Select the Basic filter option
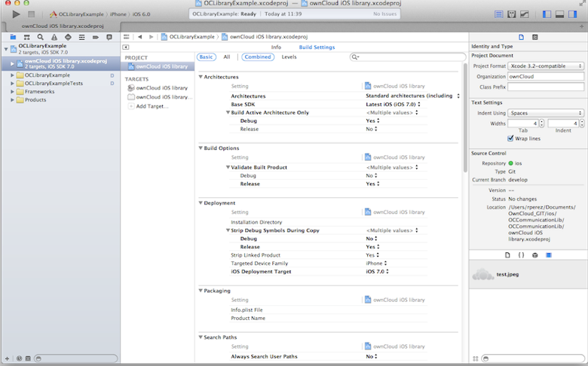 [206, 56]
